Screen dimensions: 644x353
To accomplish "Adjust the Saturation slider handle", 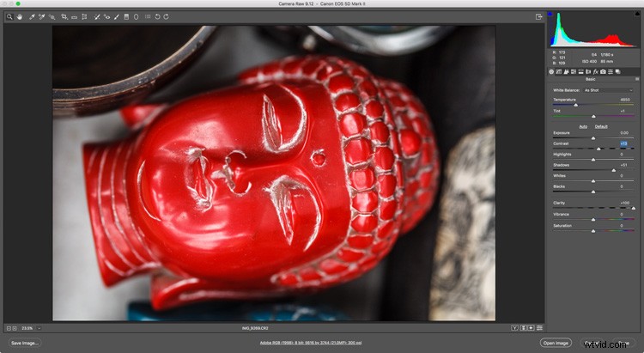I will (593, 231).
